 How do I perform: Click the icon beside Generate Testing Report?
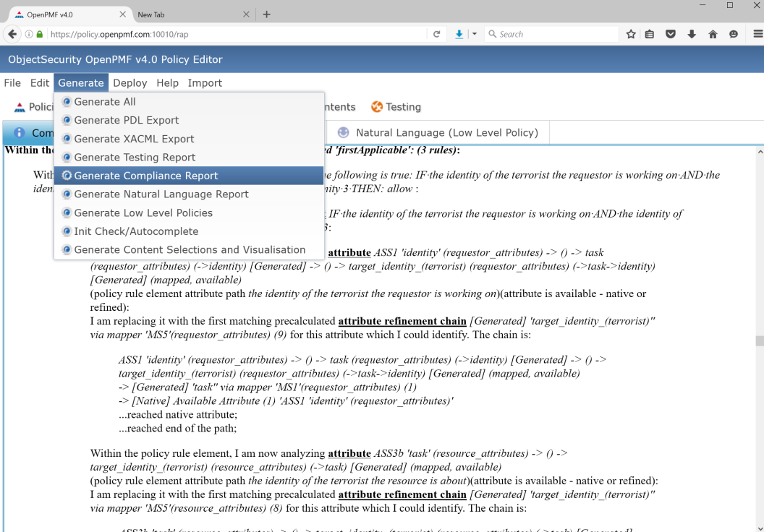(x=67, y=158)
